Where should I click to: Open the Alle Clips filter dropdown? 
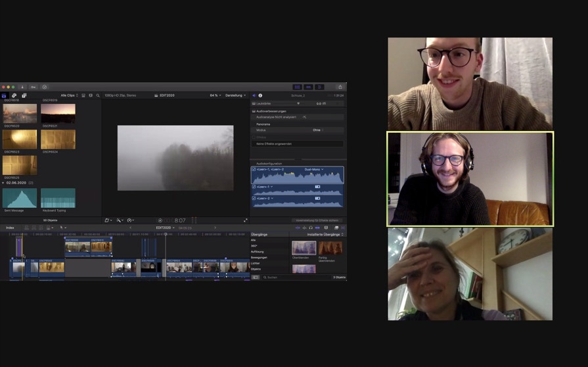(69, 95)
